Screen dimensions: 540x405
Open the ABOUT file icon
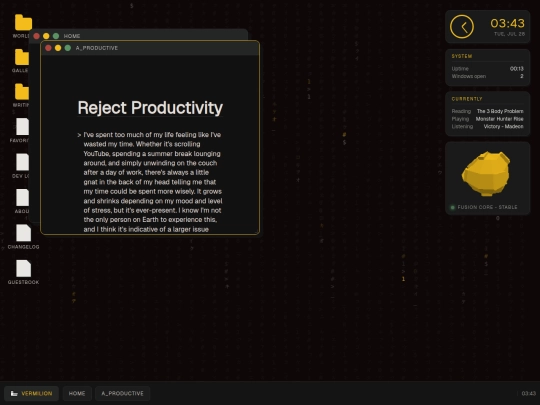pos(22,197)
